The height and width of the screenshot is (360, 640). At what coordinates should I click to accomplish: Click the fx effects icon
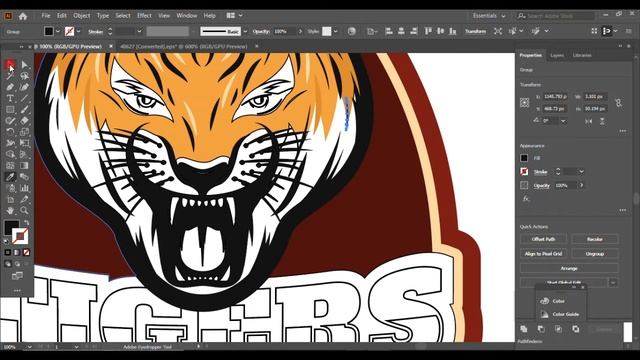pos(526,199)
